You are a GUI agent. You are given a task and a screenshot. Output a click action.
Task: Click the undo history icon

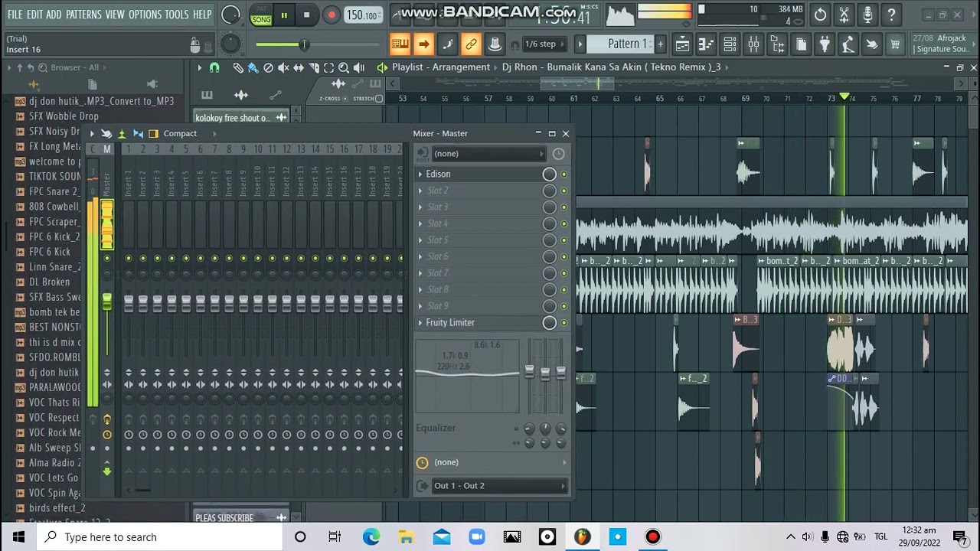(820, 15)
